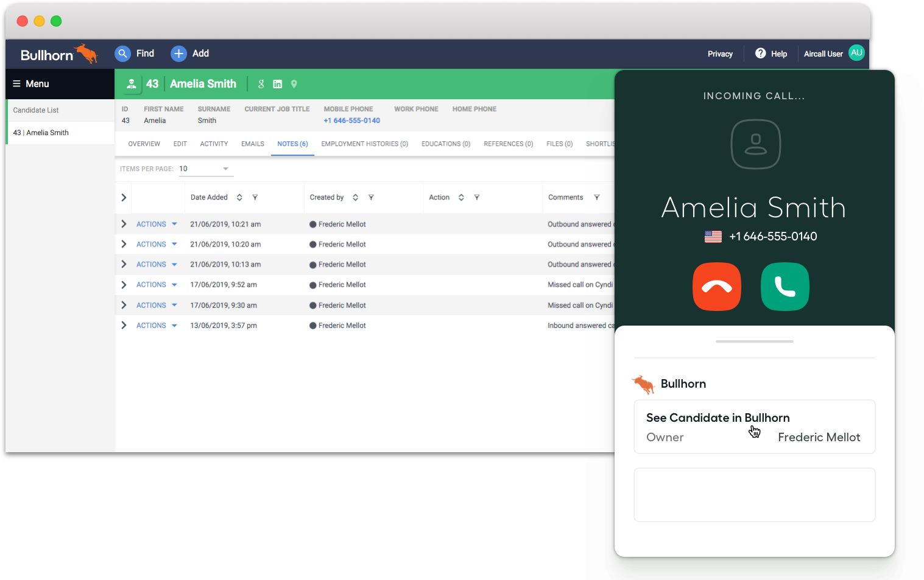The width and height of the screenshot is (924, 580).
Task: Switch to the Overview tab
Action: click(x=144, y=144)
